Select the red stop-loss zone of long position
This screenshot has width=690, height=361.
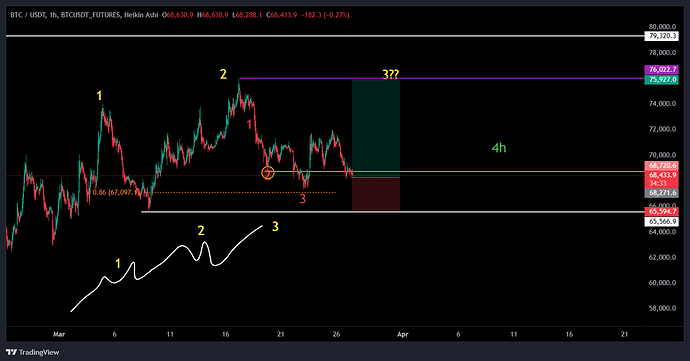pos(376,194)
